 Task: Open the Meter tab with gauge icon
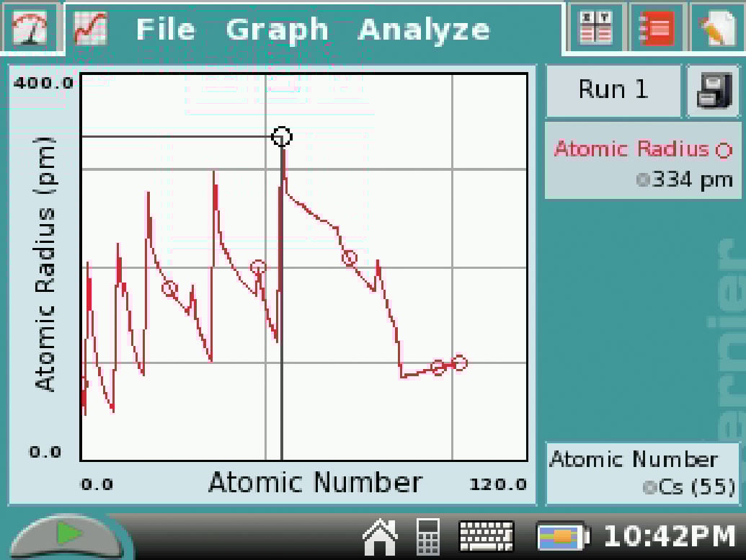(31, 27)
